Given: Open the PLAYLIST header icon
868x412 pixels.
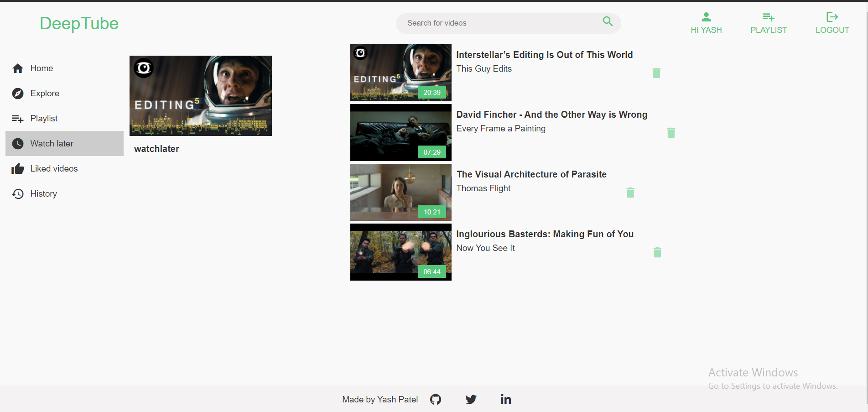Looking at the screenshot, I should pos(769,17).
